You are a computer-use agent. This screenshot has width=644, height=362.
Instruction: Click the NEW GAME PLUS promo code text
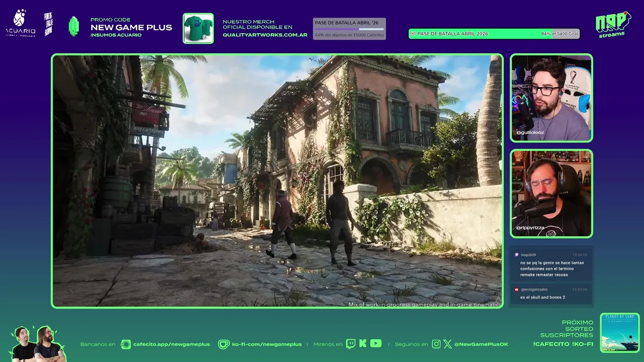coord(131,27)
